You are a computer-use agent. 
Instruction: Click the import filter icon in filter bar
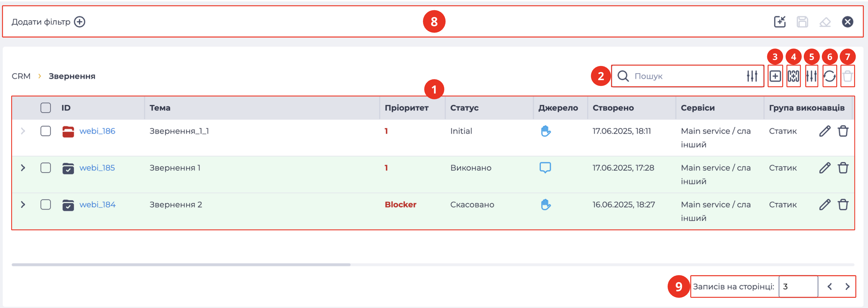click(x=780, y=22)
